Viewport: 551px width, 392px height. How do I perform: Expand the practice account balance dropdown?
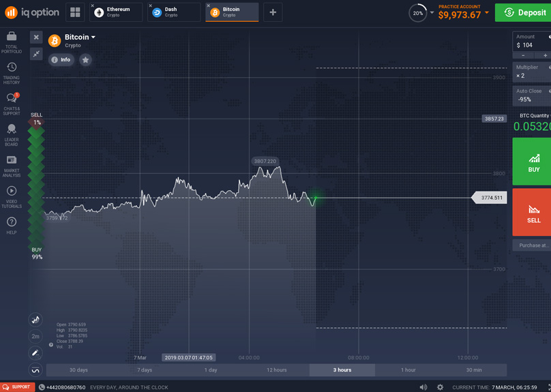pyautogui.click(x=487, y=13)
